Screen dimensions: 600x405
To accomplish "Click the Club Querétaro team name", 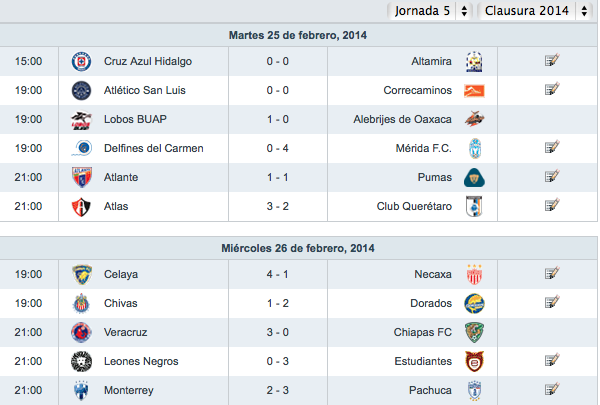I will pyautogui.click(x=414, y=206).
